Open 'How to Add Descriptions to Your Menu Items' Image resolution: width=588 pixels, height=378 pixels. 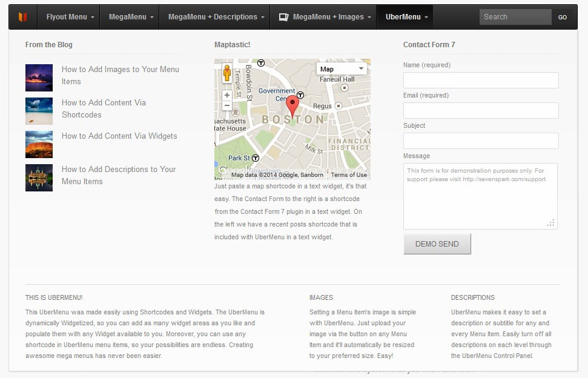pos(119,175)
